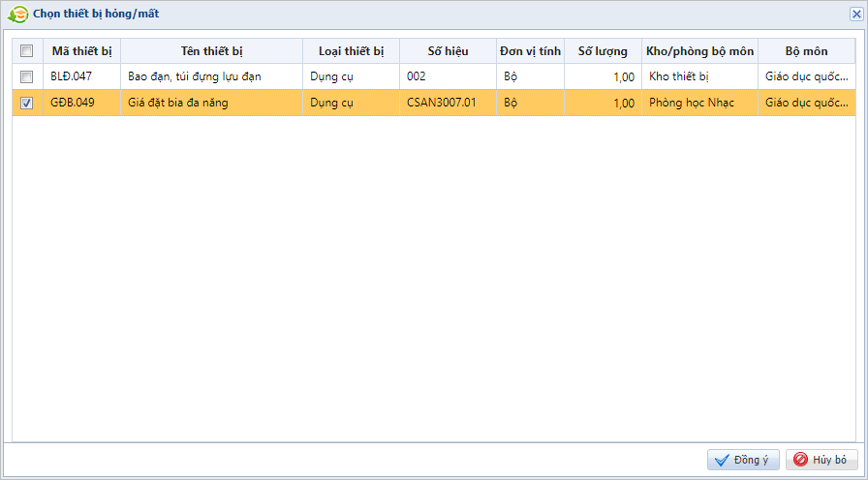
Task: Toggle the select-all checkbox in header
Action: click(x=26, y=51)
